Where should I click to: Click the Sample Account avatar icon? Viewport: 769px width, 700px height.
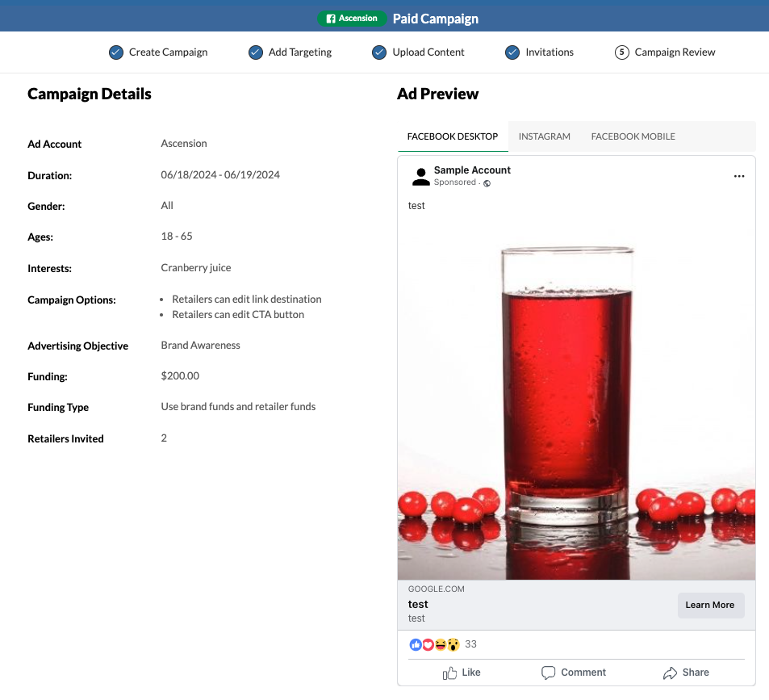[x=420, y=177]
